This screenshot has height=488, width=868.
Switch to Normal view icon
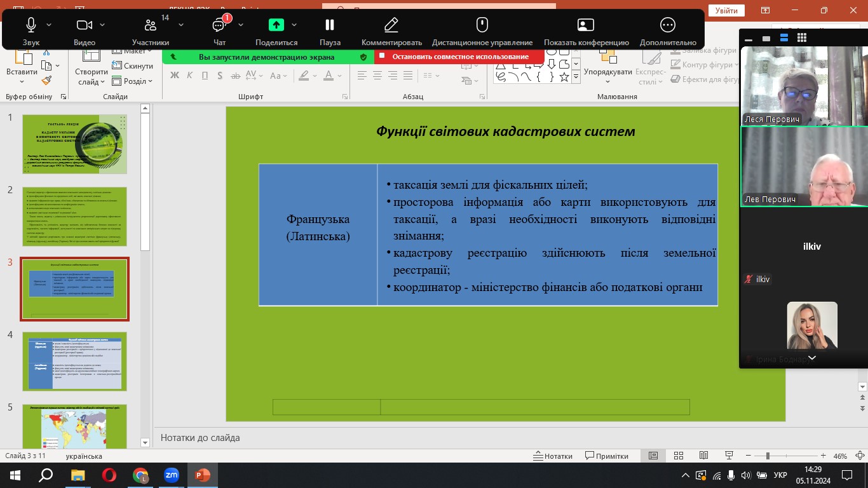(653, 456)
